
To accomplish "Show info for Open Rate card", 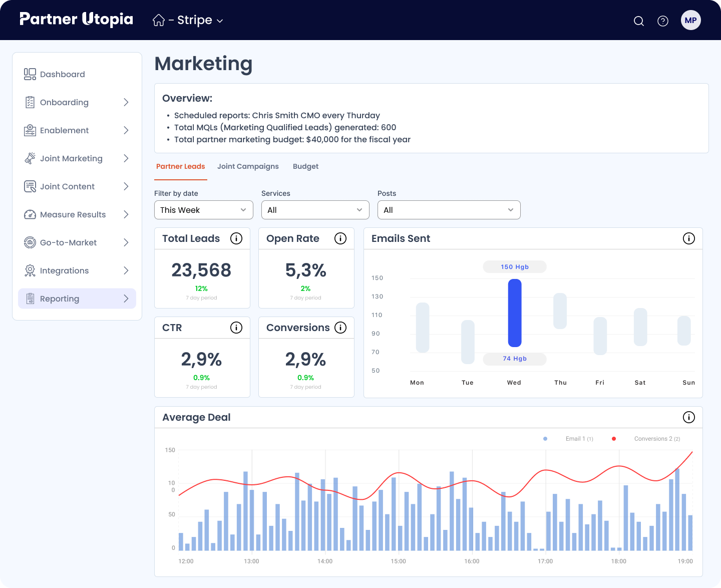I will [340, 238].
